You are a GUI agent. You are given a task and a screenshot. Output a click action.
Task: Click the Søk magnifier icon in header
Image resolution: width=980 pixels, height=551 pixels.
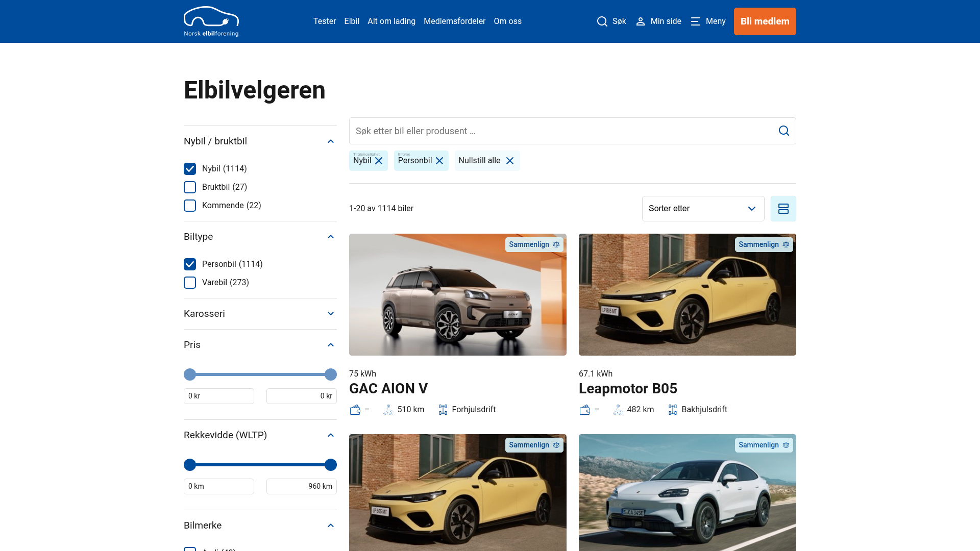click(x=602, y=21)
